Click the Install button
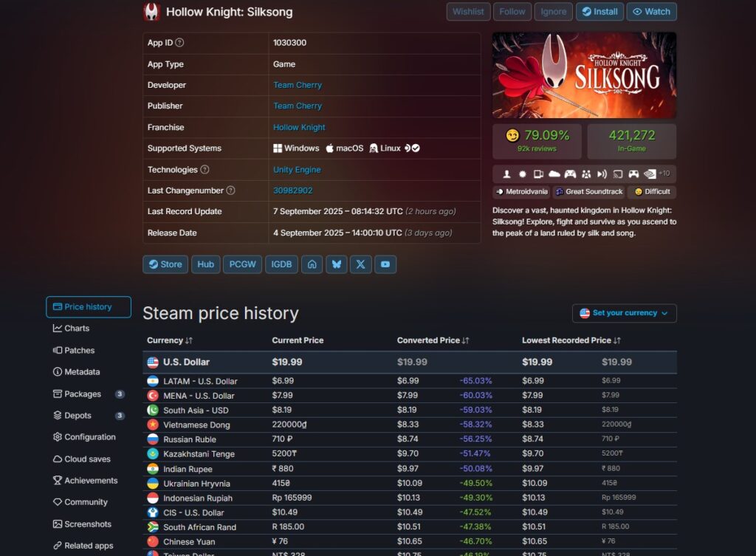Image resolution: width=756 pixels, height=556 pixels. pyautogui.click(x=599, y=12)
